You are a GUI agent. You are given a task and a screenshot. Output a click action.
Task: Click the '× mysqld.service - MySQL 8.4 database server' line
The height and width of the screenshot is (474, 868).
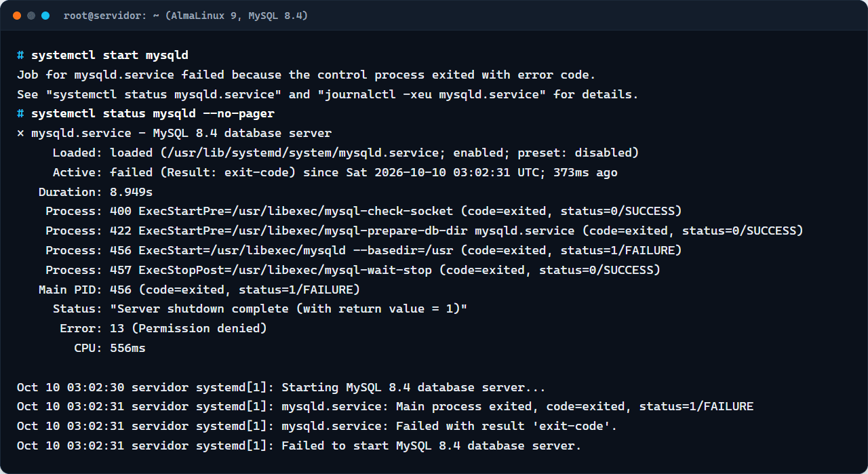pyautogui.click(x=174, y=134)
